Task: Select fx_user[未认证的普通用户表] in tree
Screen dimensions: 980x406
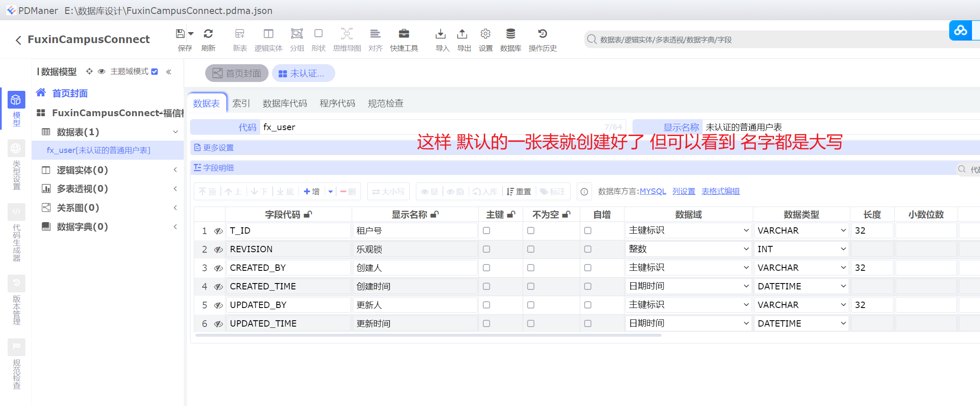Action: click(98, 150)
